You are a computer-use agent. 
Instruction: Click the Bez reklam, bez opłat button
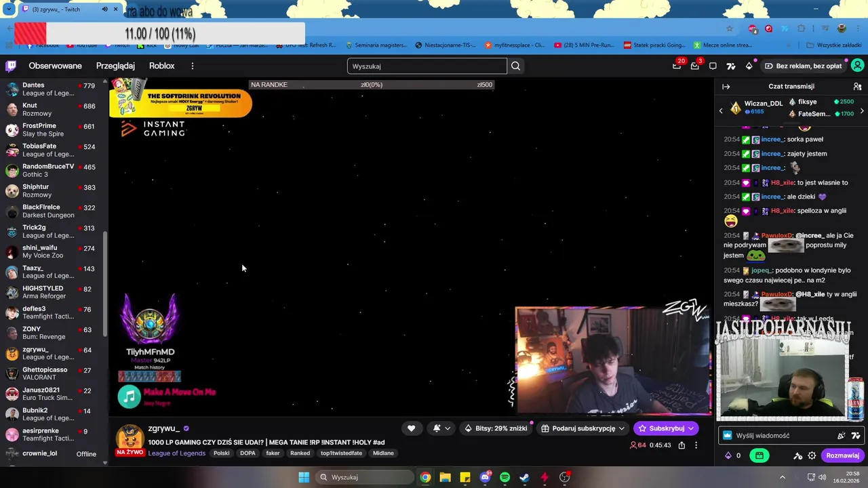click(803, 66)
